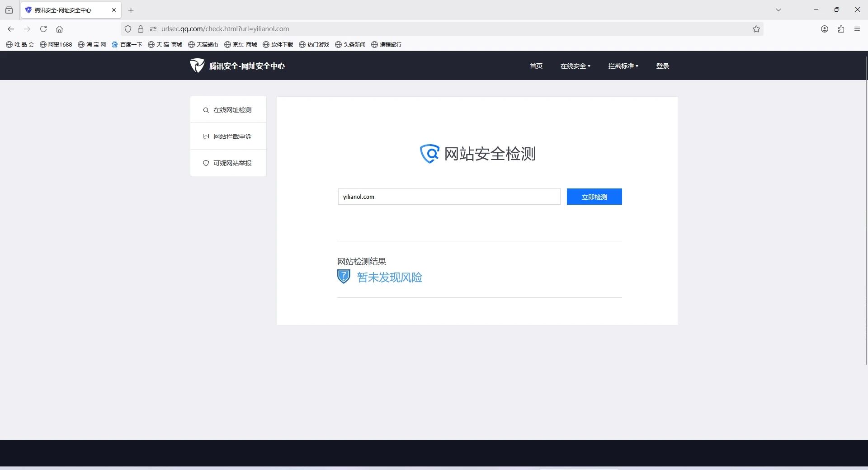Open the 软件下载 bookmark
868x470 pixels.
pyautogui.click(x=278, y=44)
